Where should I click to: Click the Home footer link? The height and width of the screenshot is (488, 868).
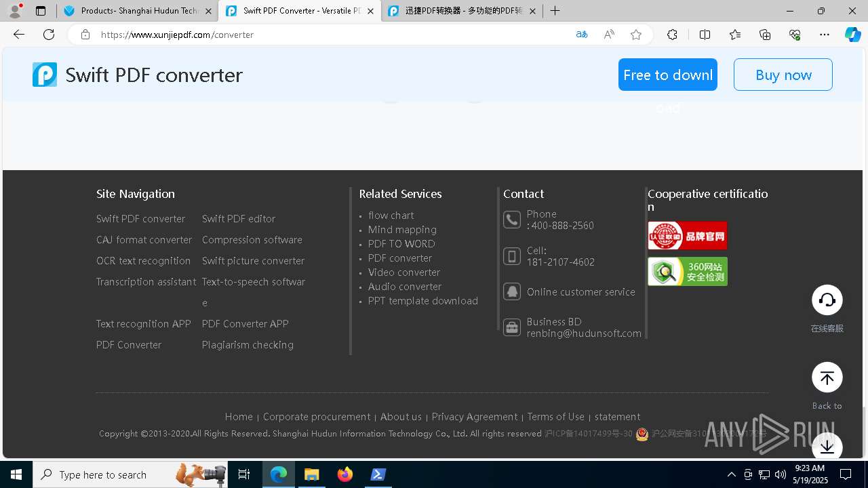pos(239,417)
